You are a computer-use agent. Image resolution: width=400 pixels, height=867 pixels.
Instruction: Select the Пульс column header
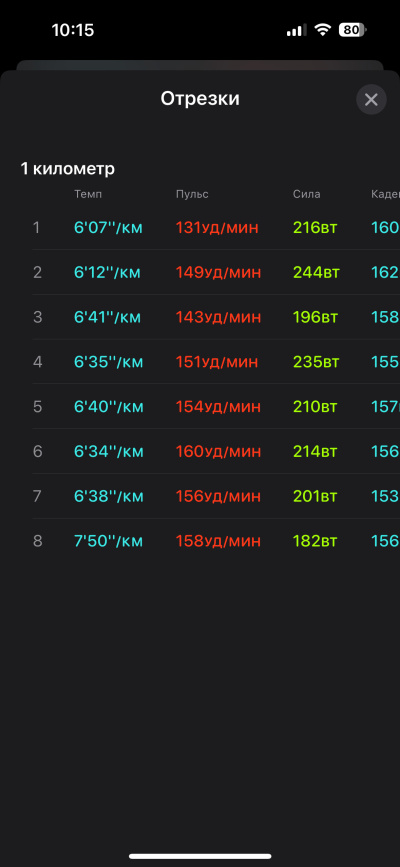[x=192, y=194]
